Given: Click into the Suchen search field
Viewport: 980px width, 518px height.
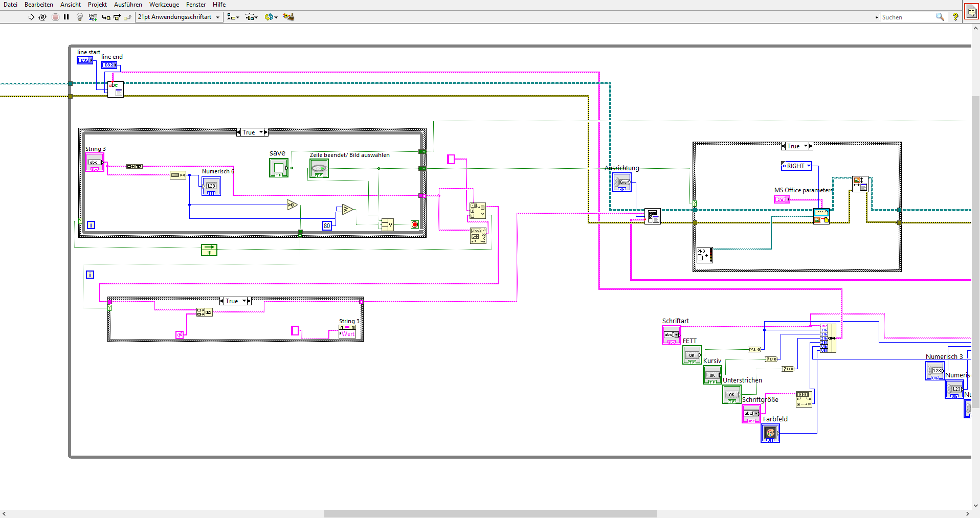Looking at the screenshot, I should tap(907, 17).
